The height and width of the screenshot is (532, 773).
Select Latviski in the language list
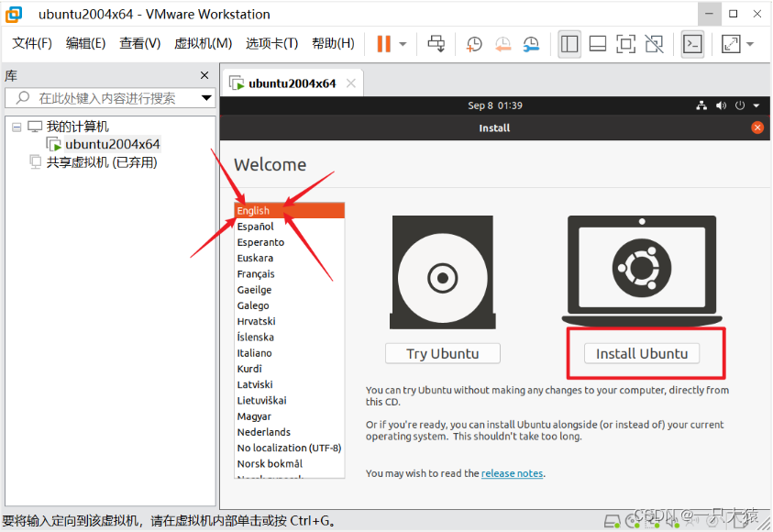[290, 384]
